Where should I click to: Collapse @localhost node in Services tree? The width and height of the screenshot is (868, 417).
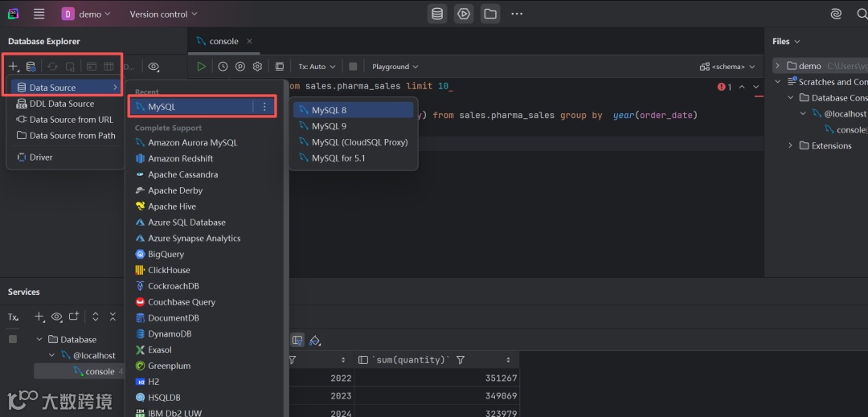[x=51, y=356]
